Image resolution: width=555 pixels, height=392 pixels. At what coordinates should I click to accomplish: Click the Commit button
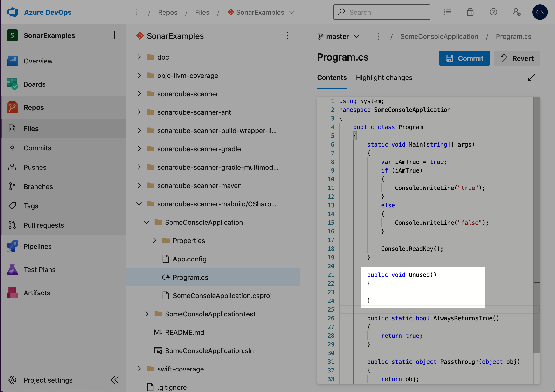coord(464,58)
